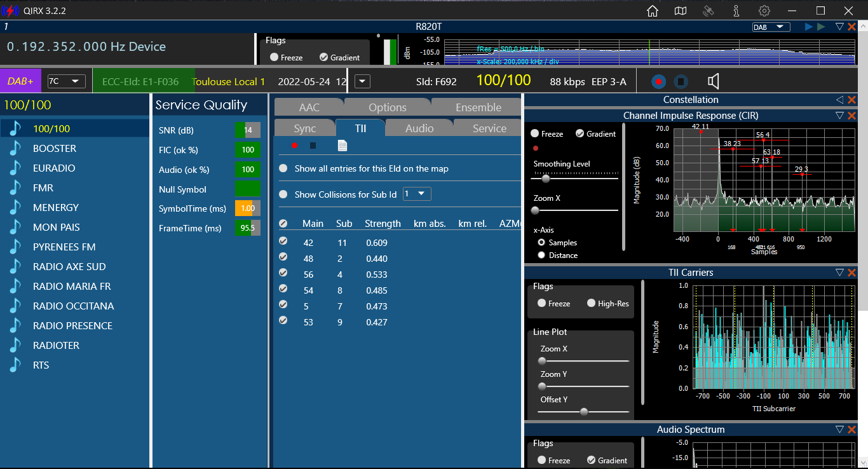This screenshot has height=469, width=868.
Task: Enable Show Collisions for Sub Id
Action: [283, 194]
